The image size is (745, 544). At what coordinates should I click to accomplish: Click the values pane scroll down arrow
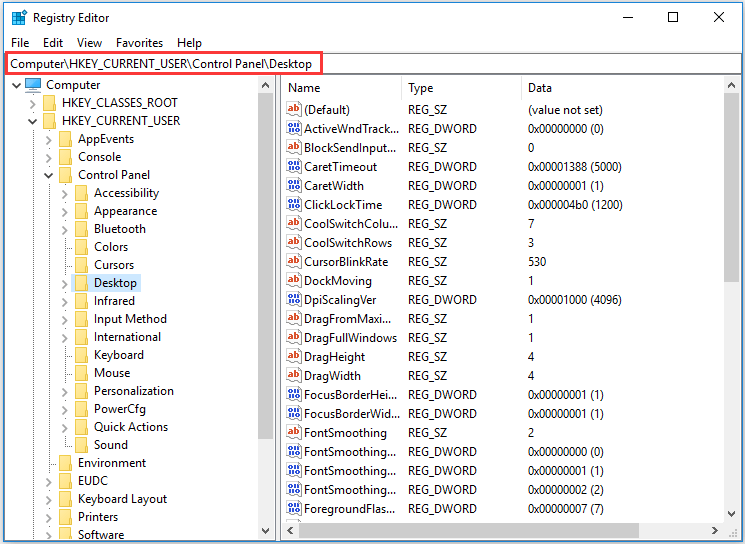coord(731,514)
